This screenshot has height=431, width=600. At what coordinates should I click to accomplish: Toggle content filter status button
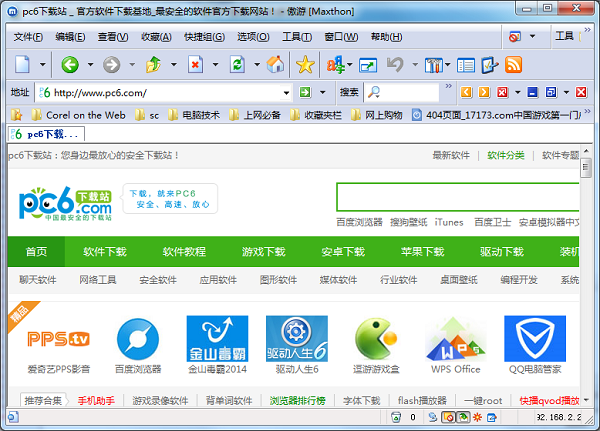click(x=463, y=417)
